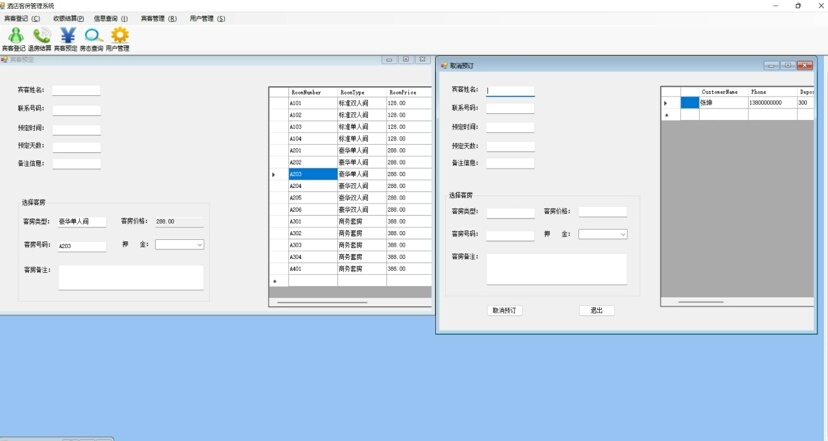Click 客房号码 field showing A203
This screenshot has height=441, width=828.
tap(82, 246)
